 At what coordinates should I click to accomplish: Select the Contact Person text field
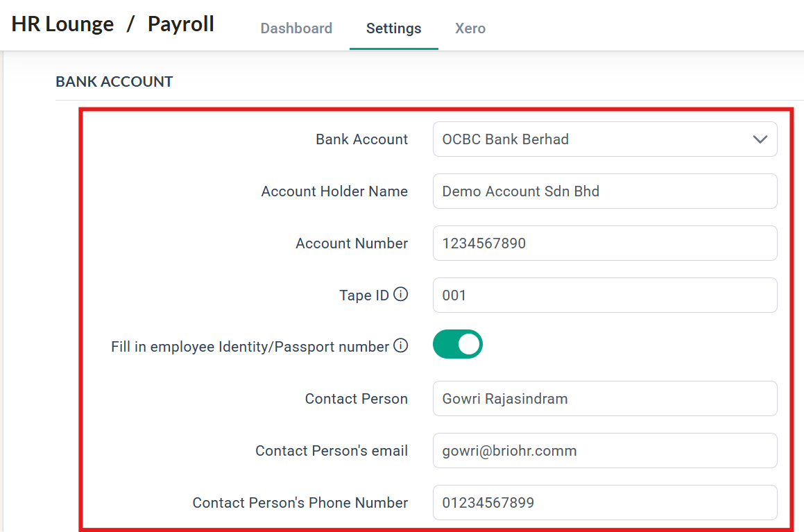(605, 398)
